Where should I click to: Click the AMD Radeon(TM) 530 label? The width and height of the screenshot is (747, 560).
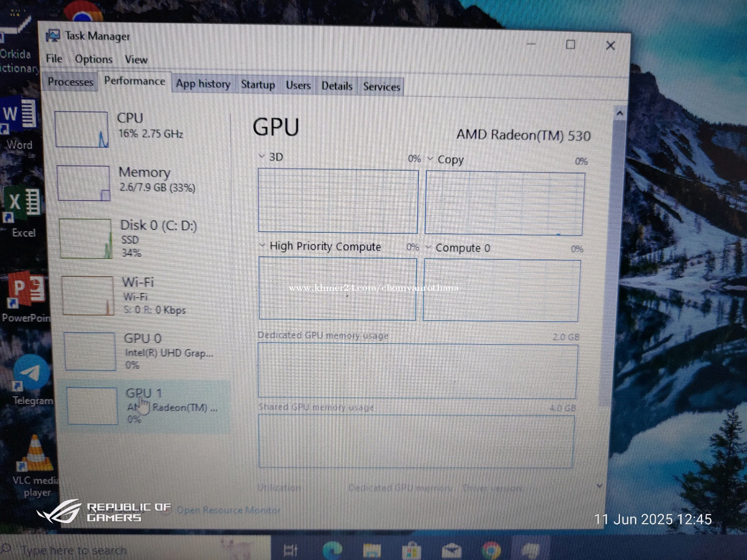[x=523, y=135]
